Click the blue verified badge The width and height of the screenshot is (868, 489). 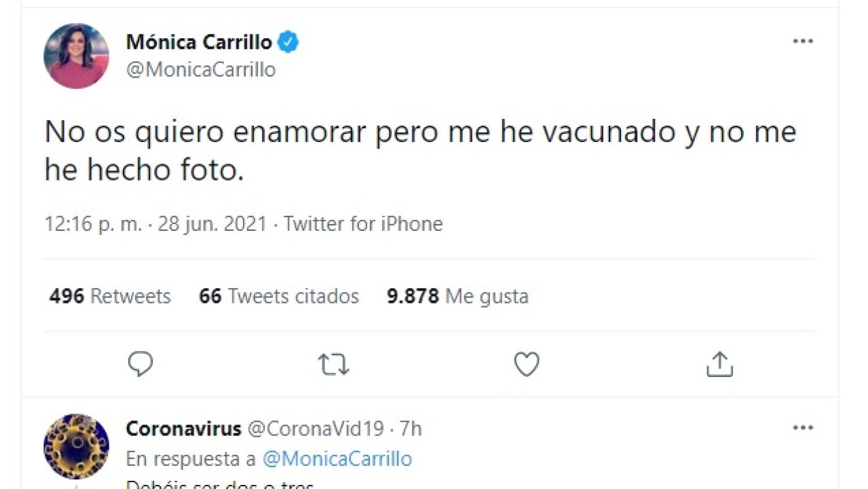tap(289, 42)
